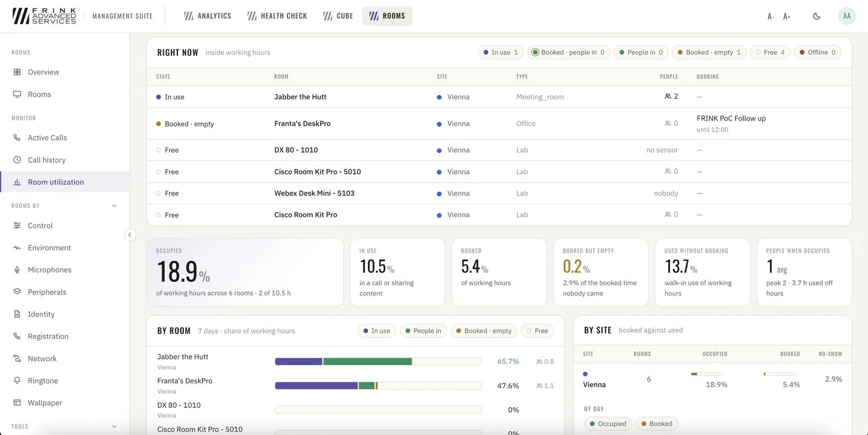868x435 pixels.
Task: Toggle dark mode with the moon icon
Action: click(x=816, y=16)
